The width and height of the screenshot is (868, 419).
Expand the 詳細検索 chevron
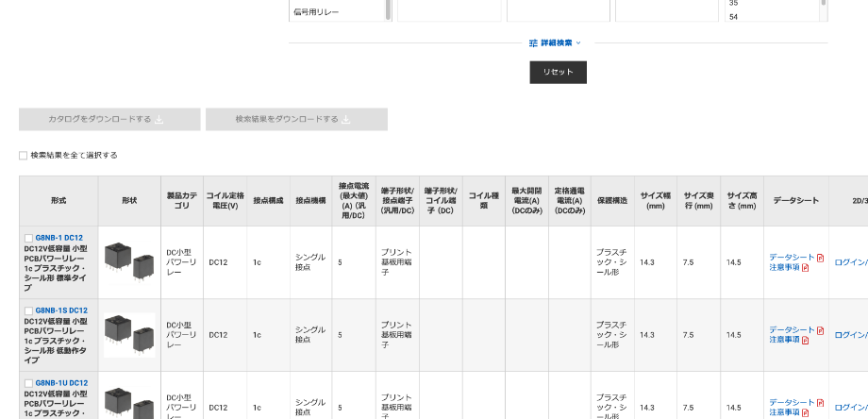tap(578, 43)
